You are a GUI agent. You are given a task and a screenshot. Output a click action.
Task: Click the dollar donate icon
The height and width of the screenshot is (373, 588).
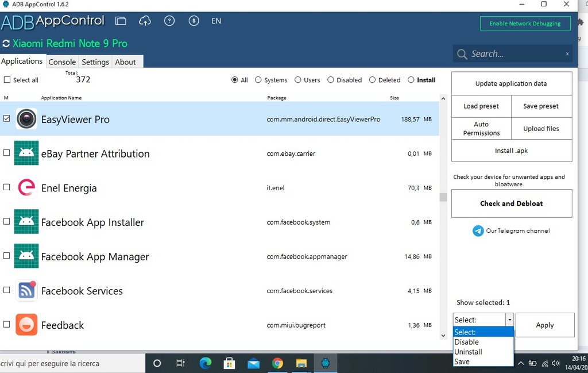[194, 21]
